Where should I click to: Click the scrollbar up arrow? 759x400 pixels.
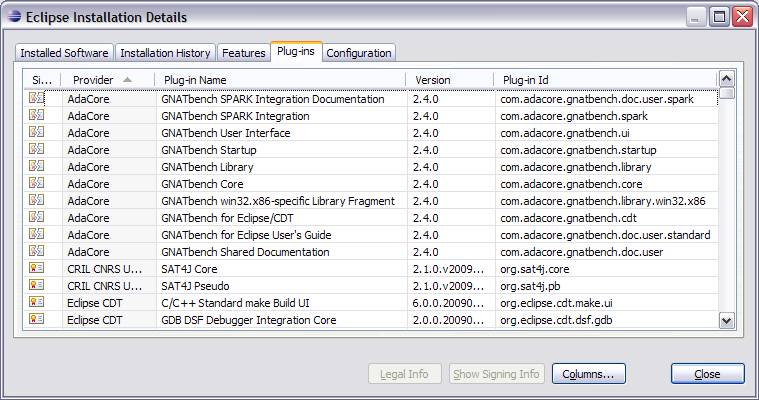pyautogui.click(x=727, y=78)
